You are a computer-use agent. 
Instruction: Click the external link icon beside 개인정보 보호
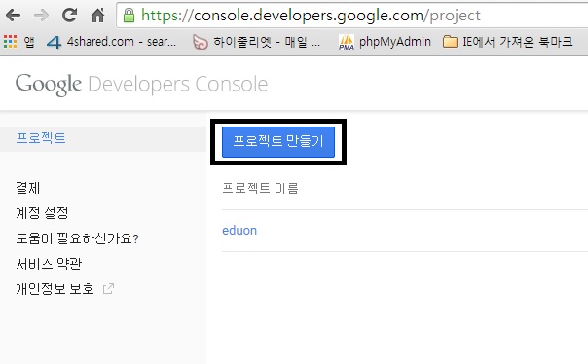tap(108, 289)
